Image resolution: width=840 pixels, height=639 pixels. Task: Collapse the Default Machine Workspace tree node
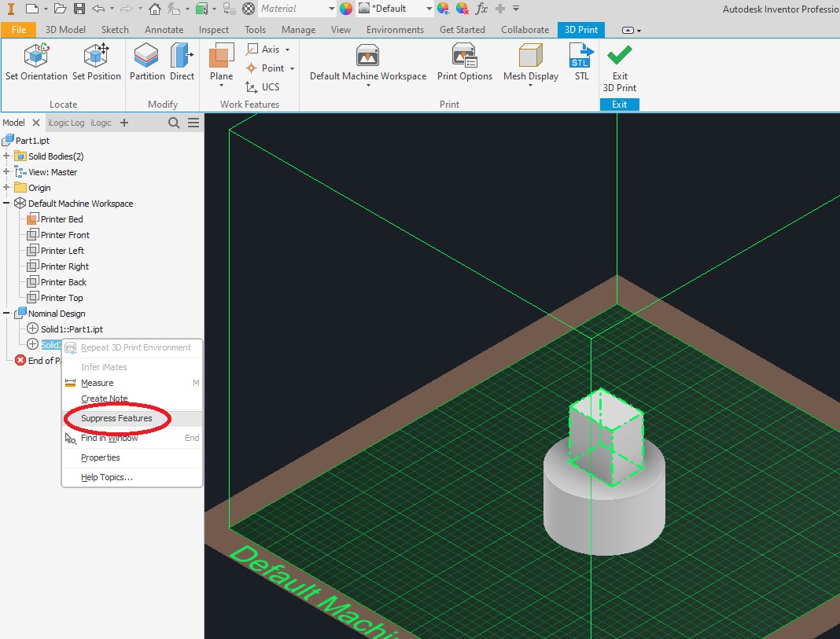point(6,204)
